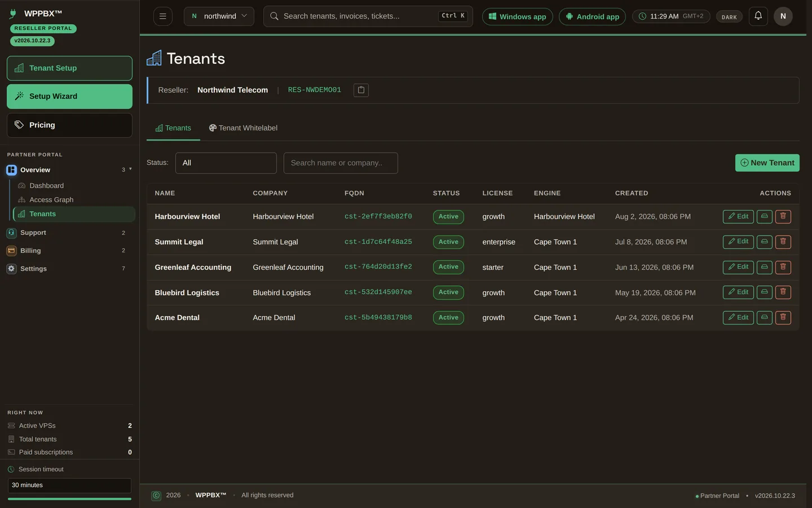This screenshot has height=508, width=812.
Task: Switch to the Tenants tab
Action: 173,128
